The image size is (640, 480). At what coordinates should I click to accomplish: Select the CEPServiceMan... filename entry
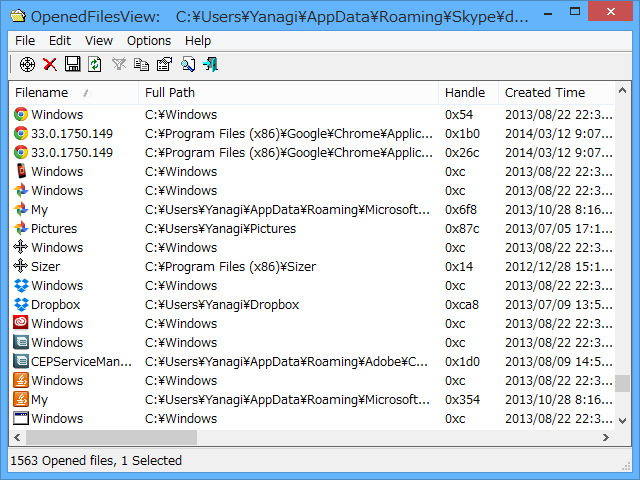pyautogui.click(x=82, y=362)
